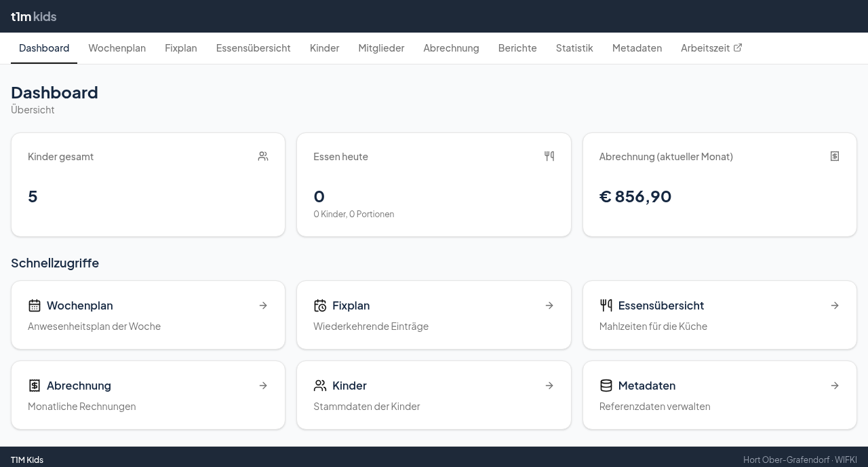Switch to the Mitglieder tab
Image resolution: width=868 pixels, height=467 pixels.
381,48
